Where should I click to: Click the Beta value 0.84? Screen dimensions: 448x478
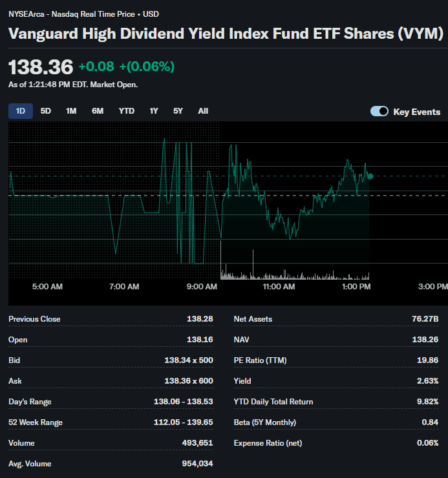point(430,422)
